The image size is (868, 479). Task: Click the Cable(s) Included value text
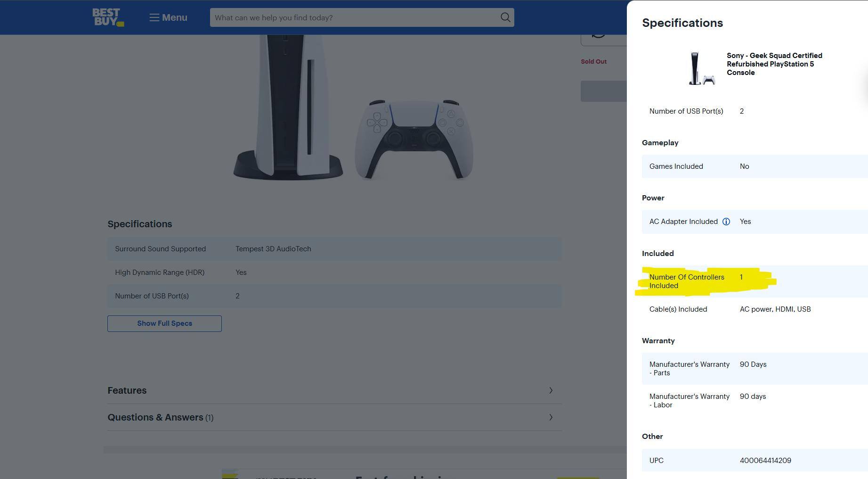[x=775, y=309]
